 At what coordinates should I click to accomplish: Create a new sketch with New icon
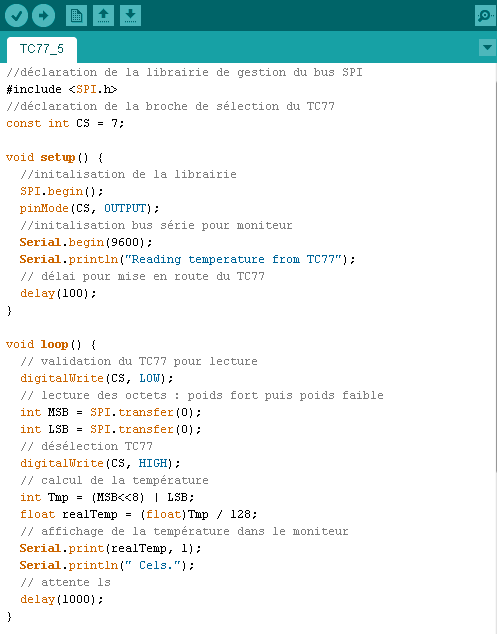pyautogui.click(x=76, y=16)
